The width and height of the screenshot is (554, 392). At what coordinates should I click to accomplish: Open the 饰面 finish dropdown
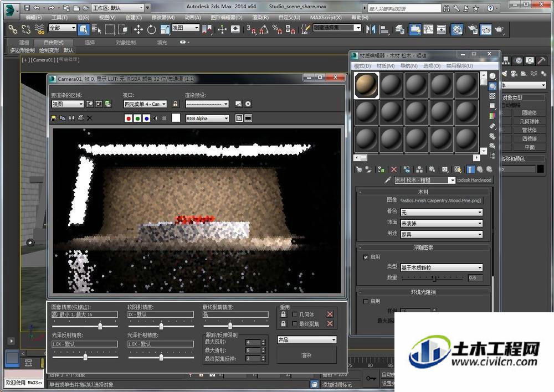click(x=442, y=223)
